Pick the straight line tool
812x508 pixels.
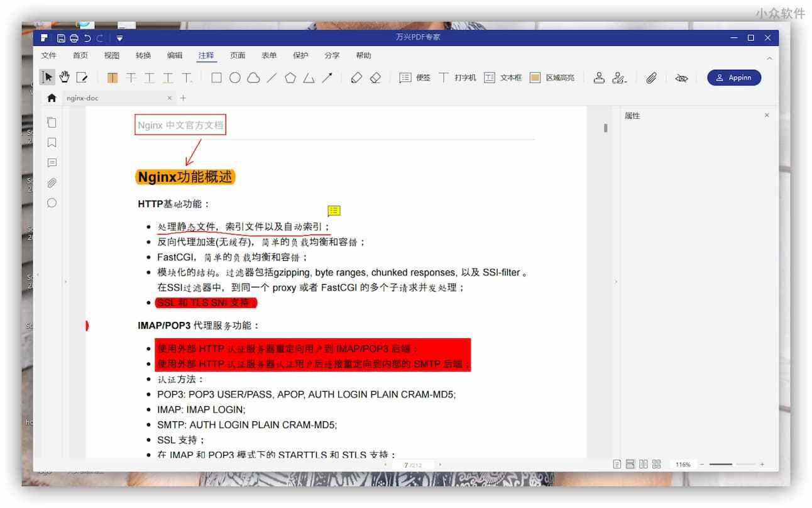click(272, 78)
